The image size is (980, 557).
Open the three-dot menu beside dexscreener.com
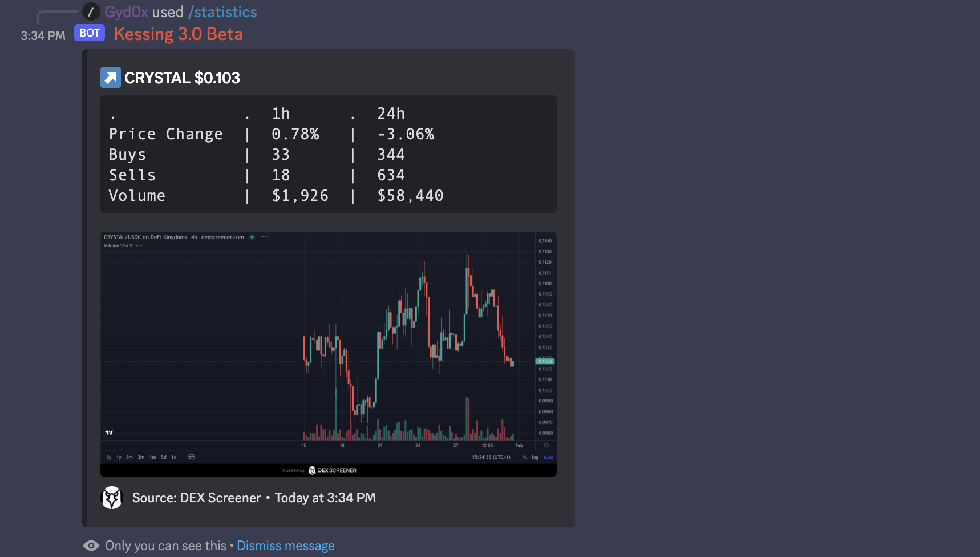click(x=265, y=237)
